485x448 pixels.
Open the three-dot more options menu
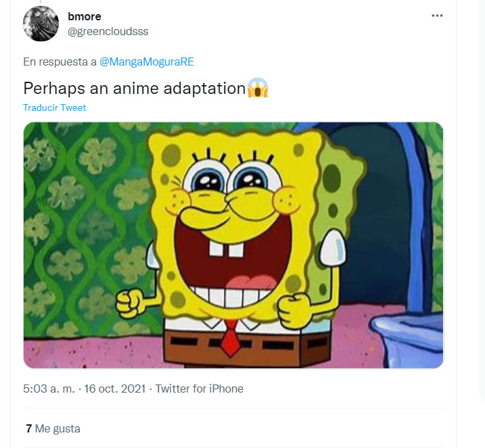pyautogui.click(x=437, y=16)
